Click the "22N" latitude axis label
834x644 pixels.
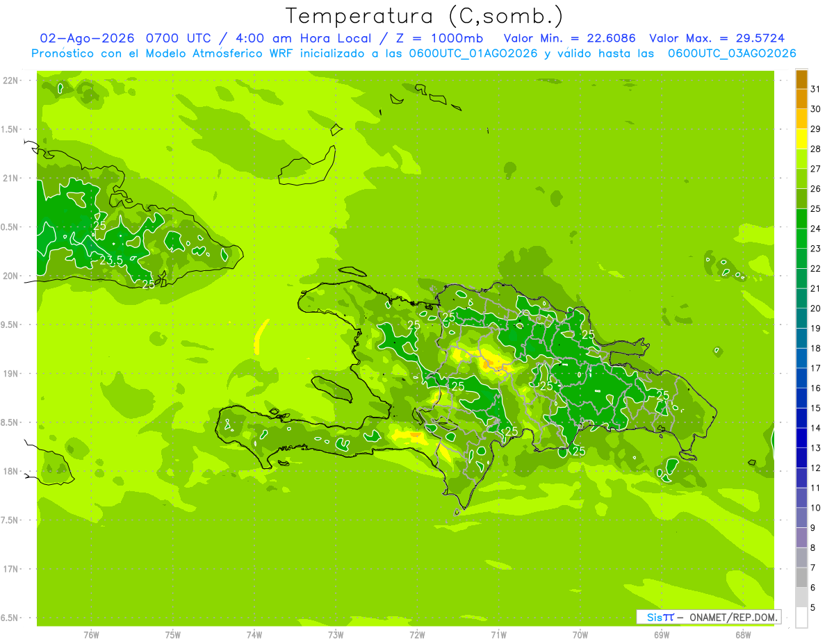click(x=10, y=81)
